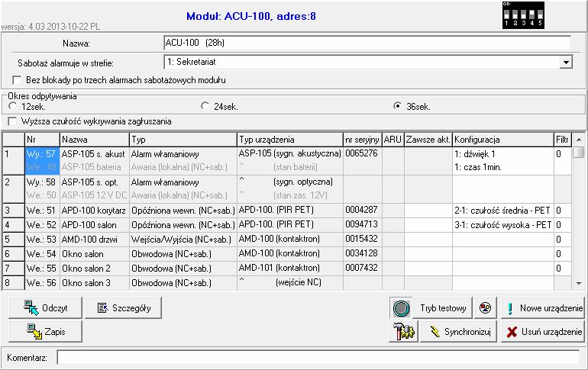Click the ASP-105 s. akust name cell
The width and height of the screenshot is (588, 370).
pyautogui.click(x=94, y=154)
